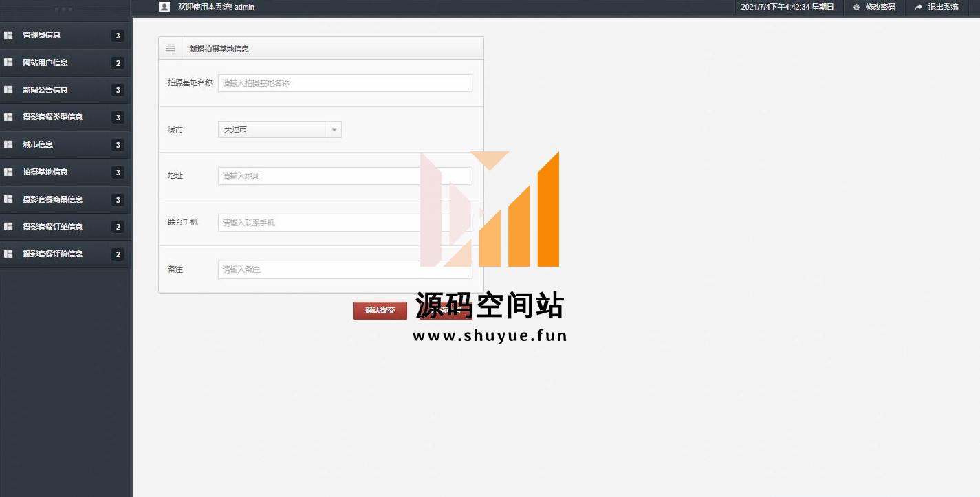Click the grid icon beside 网站用户信息

coord(8,63)
